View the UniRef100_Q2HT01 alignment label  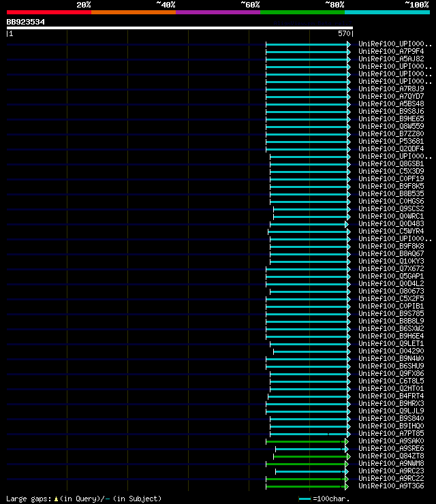[x=391, y=389]
